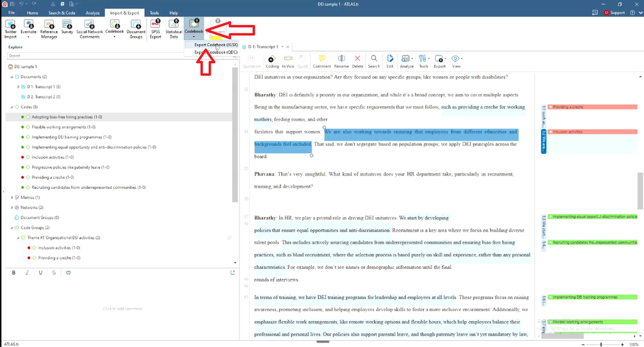The image size is (644, 347).
Task: Open the SPSS Export tool
Action: click(x=155, y=29)
